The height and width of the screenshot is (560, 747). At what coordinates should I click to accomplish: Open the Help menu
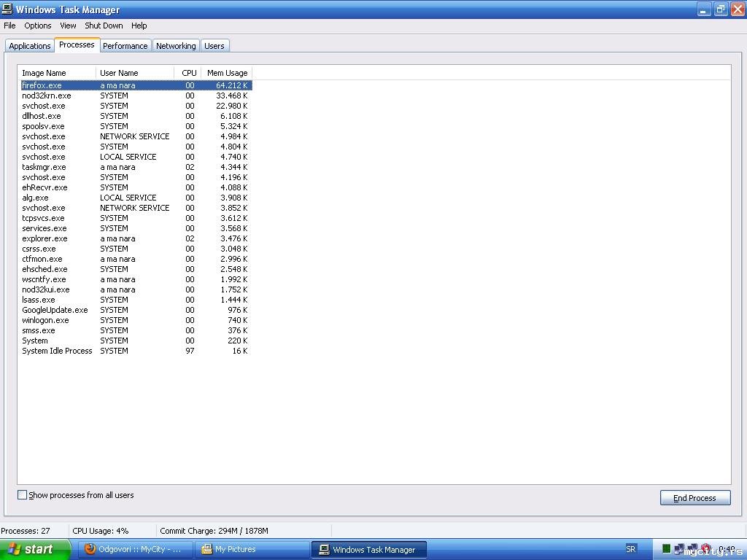(x=139, y=26)
